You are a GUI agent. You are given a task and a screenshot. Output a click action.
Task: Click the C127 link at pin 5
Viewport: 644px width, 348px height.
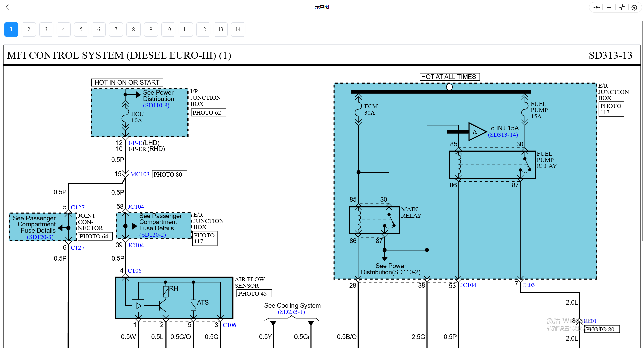coord(78,207)
